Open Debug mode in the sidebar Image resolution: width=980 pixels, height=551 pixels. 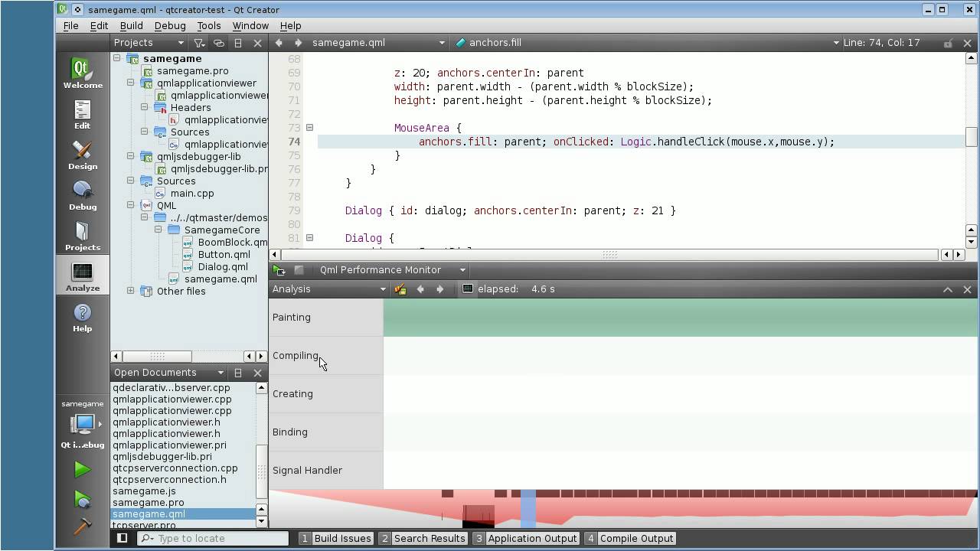point(83,196)
